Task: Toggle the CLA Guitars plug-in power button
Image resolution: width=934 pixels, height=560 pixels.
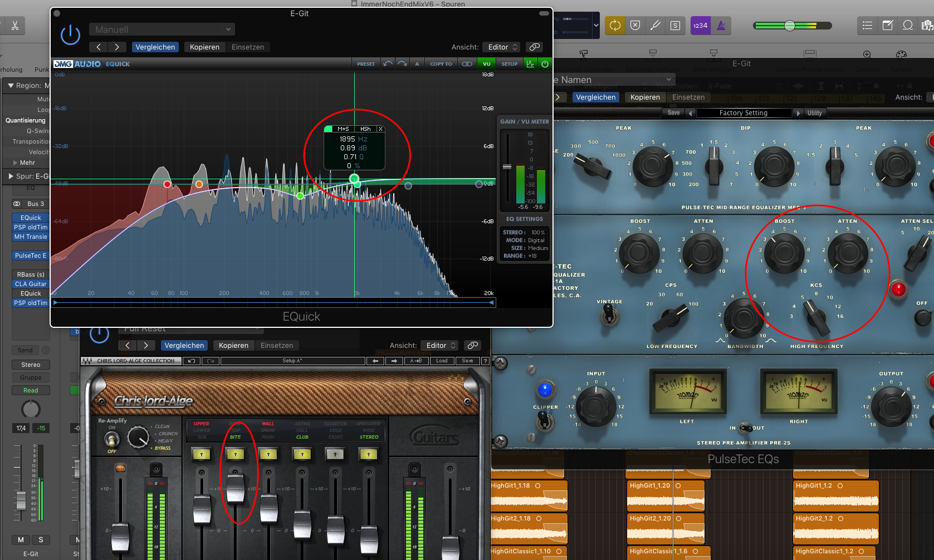Action: (99, 334)
